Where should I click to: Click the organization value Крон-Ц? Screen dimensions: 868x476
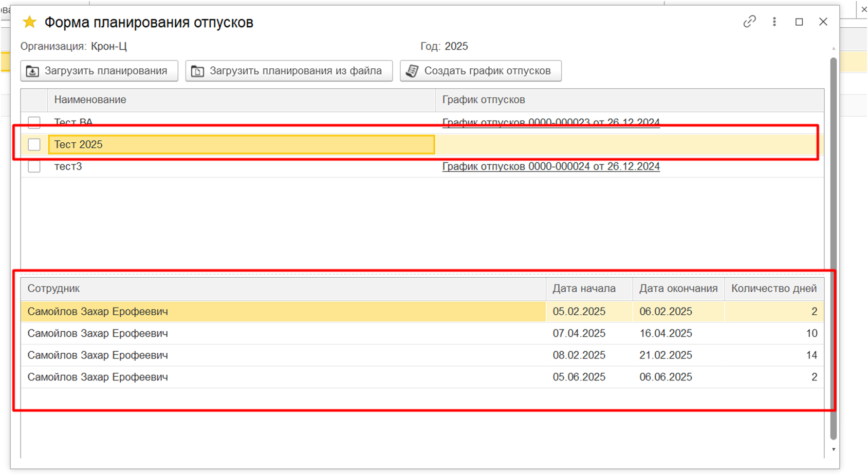click(x=109, y=46)
